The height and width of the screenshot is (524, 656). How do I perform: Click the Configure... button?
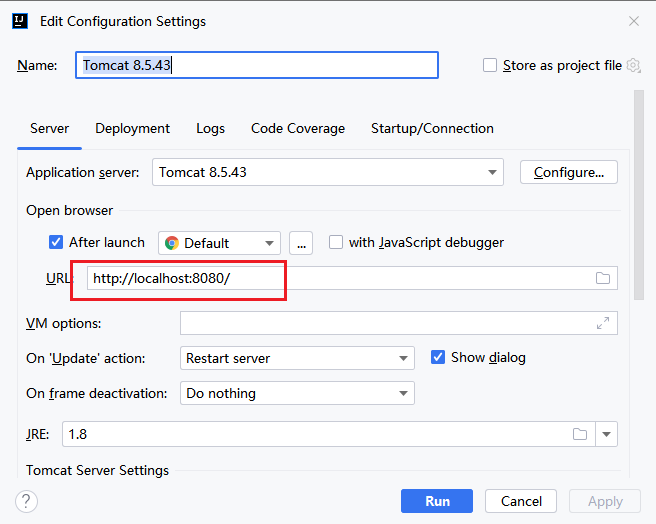568,172
